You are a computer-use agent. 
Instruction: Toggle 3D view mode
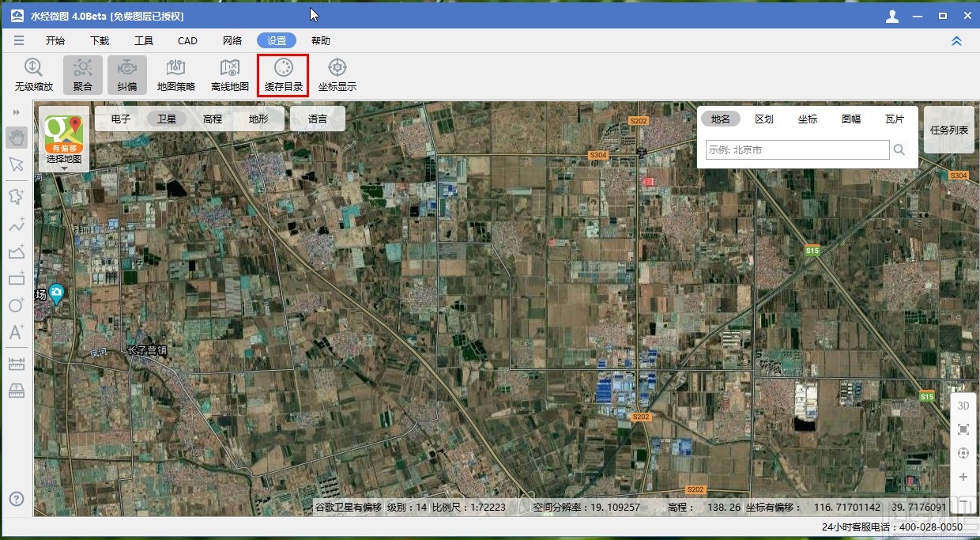(963, 406)
